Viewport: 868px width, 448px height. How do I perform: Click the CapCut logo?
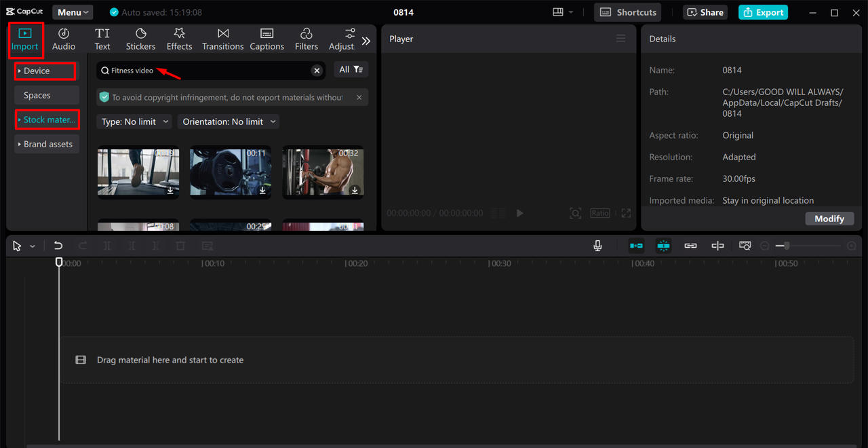click(x=24, y=12)
